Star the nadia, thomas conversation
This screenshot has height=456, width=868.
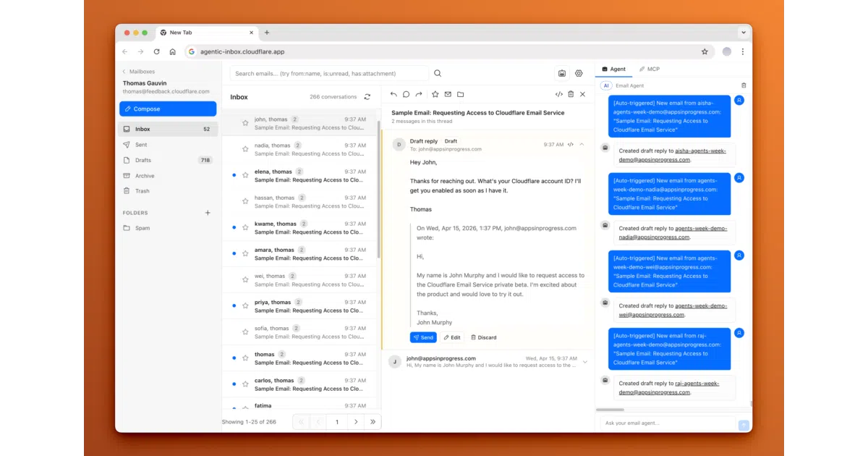[245, 149]
